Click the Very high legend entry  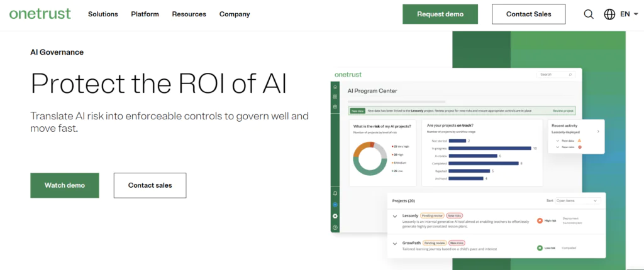[x=401, y=146]
